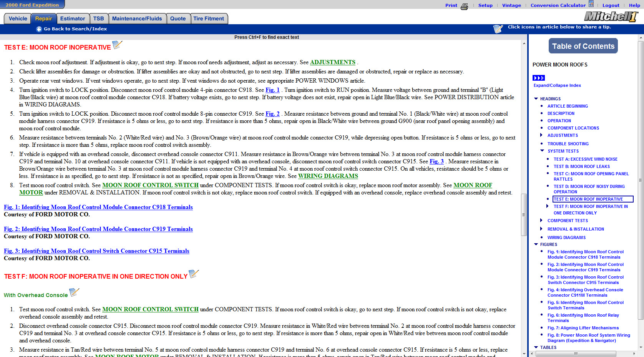
Task: Select OPERATION in the index
Action: [x=559, y=121]
